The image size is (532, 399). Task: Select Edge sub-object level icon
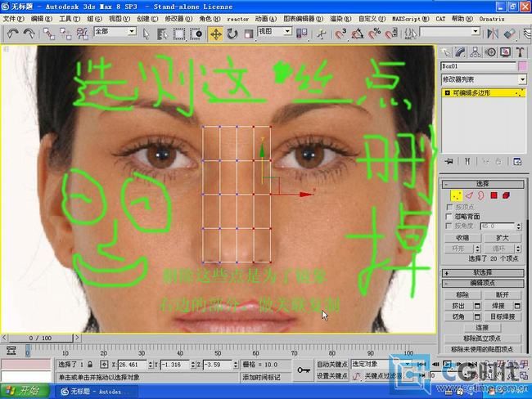(469, 195)
